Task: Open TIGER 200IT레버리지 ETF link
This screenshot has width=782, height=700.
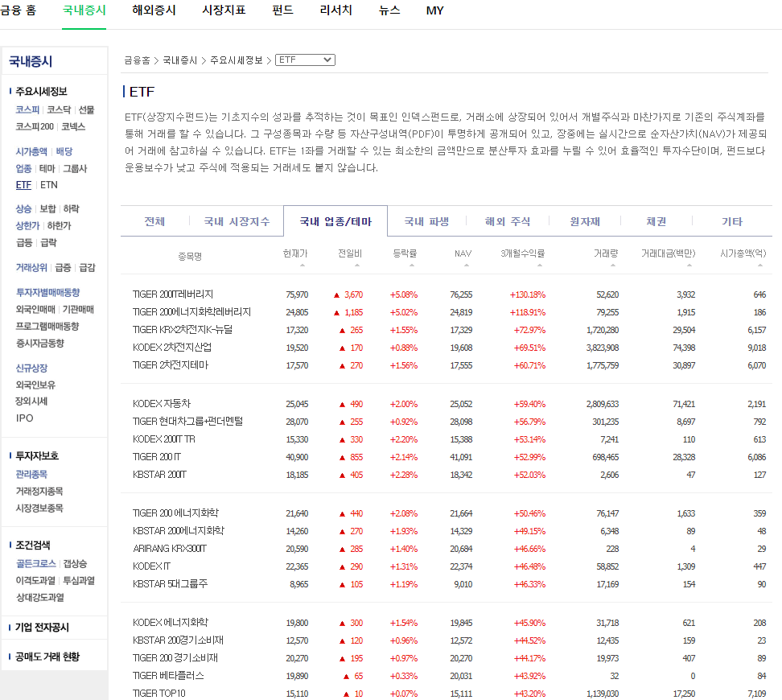Action: 173,294
